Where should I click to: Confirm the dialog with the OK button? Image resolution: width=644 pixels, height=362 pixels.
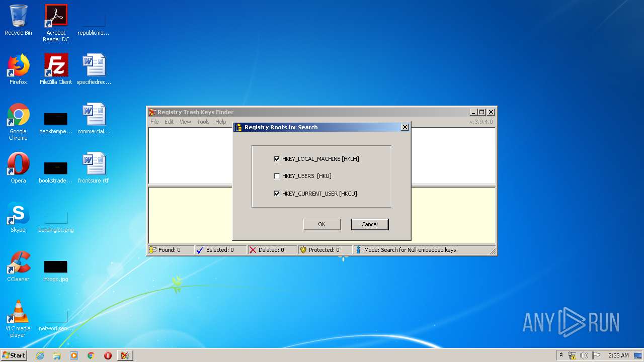(322, 224)
